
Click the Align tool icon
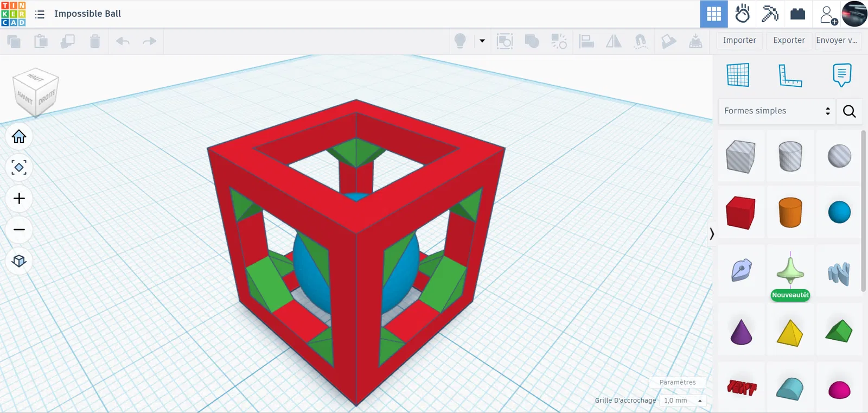click(x=586, y=41)
